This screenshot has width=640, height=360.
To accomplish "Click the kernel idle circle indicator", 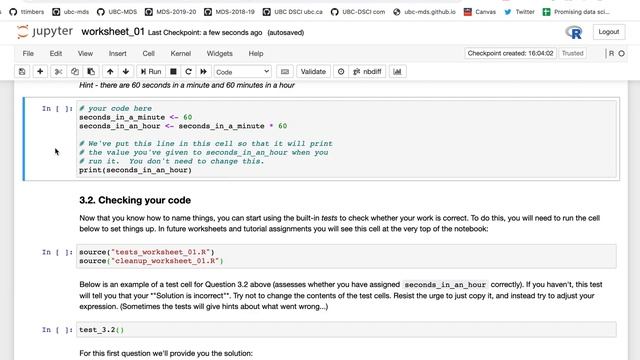I will click(622, 53).
